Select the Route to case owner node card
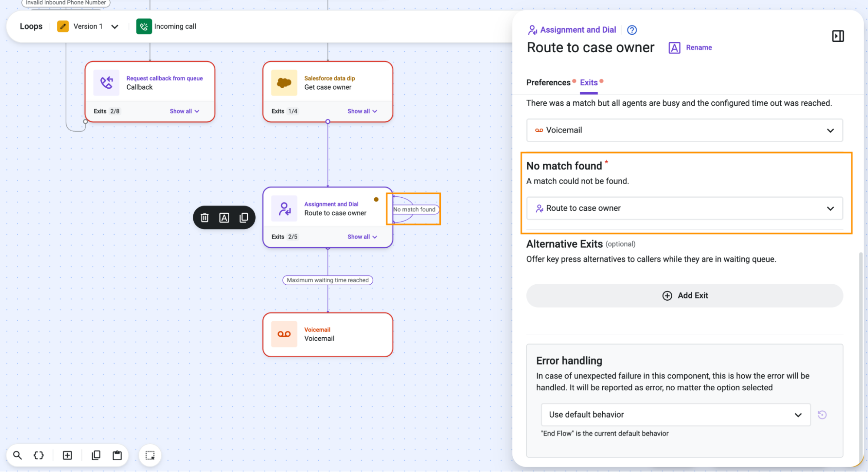868x472 pixels. pyautogui.click(x=327, y=217)
